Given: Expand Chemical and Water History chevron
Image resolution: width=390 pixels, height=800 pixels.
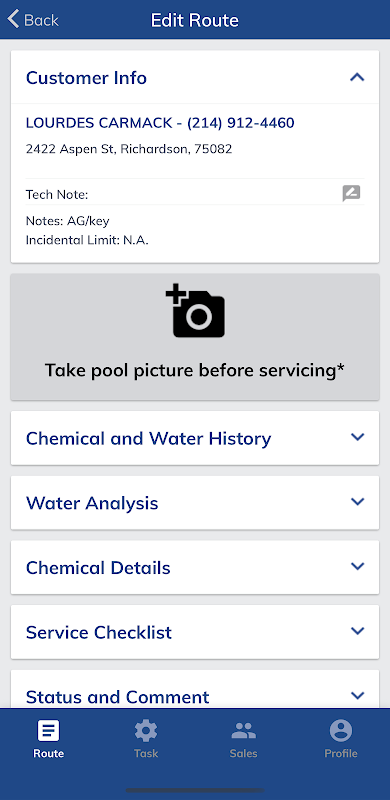Looking at the screenshot, I should 358,437.
